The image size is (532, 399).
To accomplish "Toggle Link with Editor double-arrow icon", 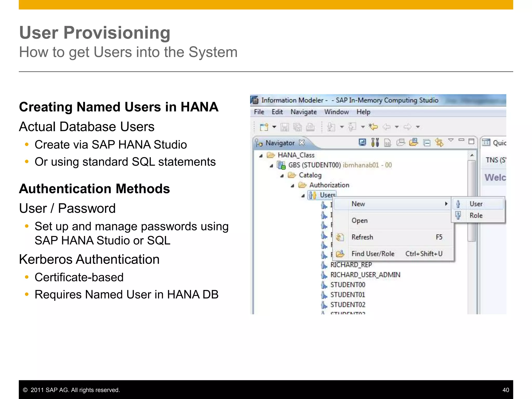I will pos(439,142).
